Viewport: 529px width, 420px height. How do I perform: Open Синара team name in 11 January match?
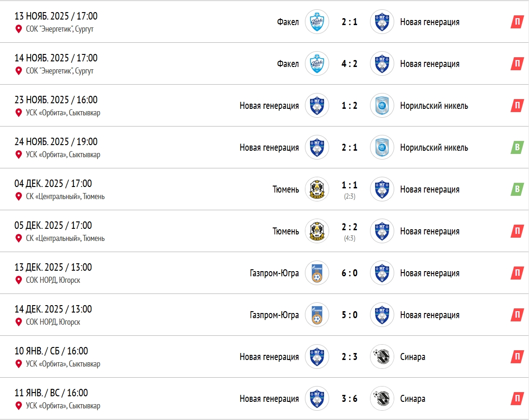412,399
